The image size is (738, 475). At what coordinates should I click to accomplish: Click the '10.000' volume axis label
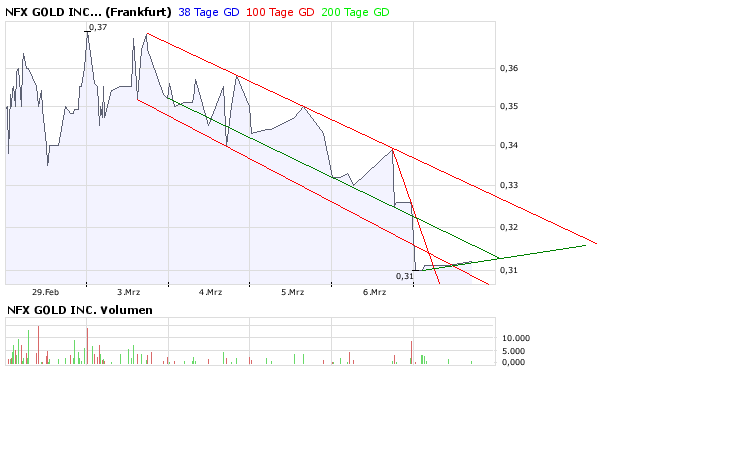tap(516, 338)
